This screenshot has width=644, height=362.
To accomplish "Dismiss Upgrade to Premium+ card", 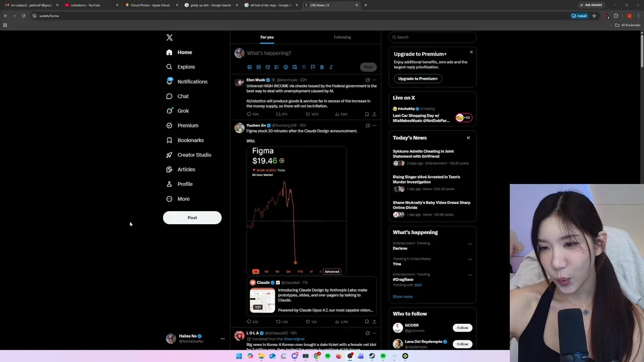I will tap(471, 52).
